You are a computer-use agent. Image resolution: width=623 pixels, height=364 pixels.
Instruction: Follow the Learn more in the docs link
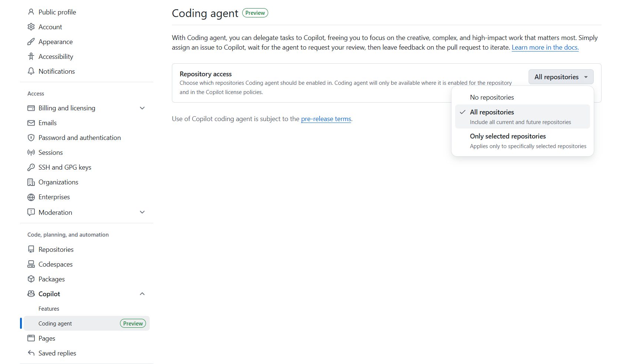pos(544,47)
